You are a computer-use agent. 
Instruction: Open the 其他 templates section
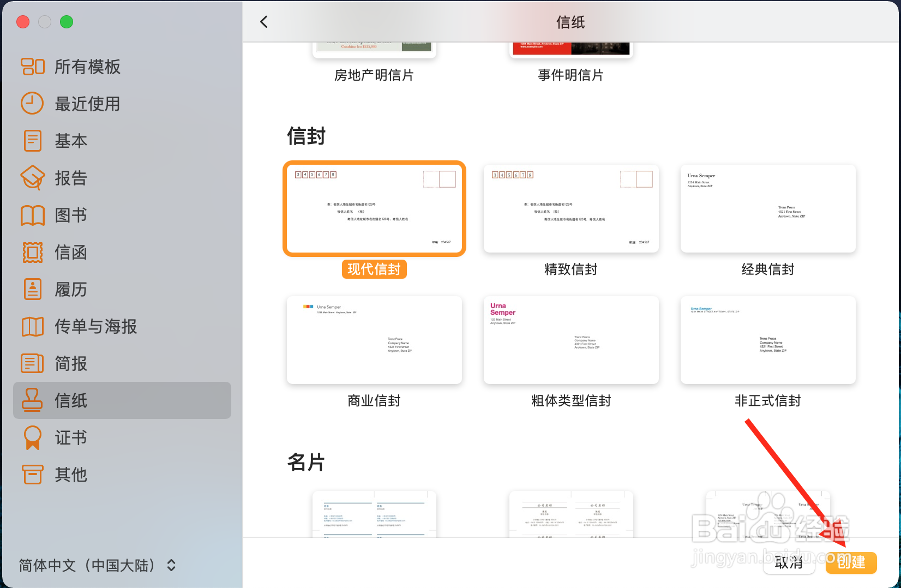70,475
